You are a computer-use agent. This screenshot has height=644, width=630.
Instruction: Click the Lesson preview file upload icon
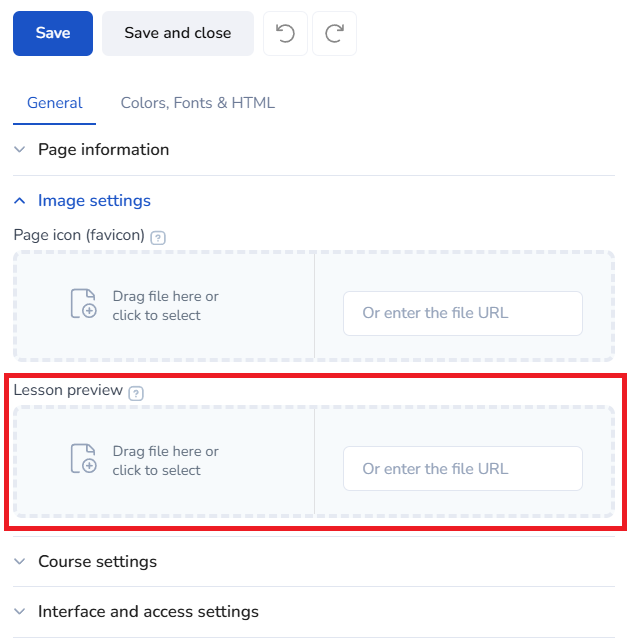tap(83, 459)
